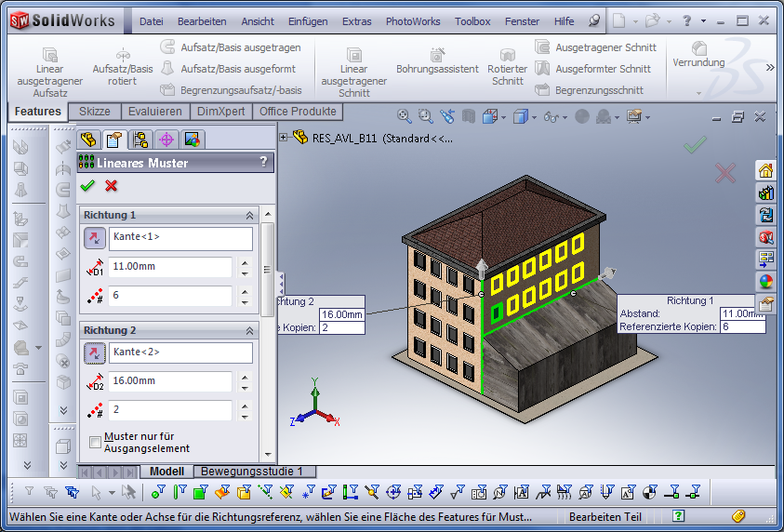Viewport: 784px width, 532px height.
Task: Click the Begrenzungsschnitt command
Action: pyautogui.click(x=599, y=90)
